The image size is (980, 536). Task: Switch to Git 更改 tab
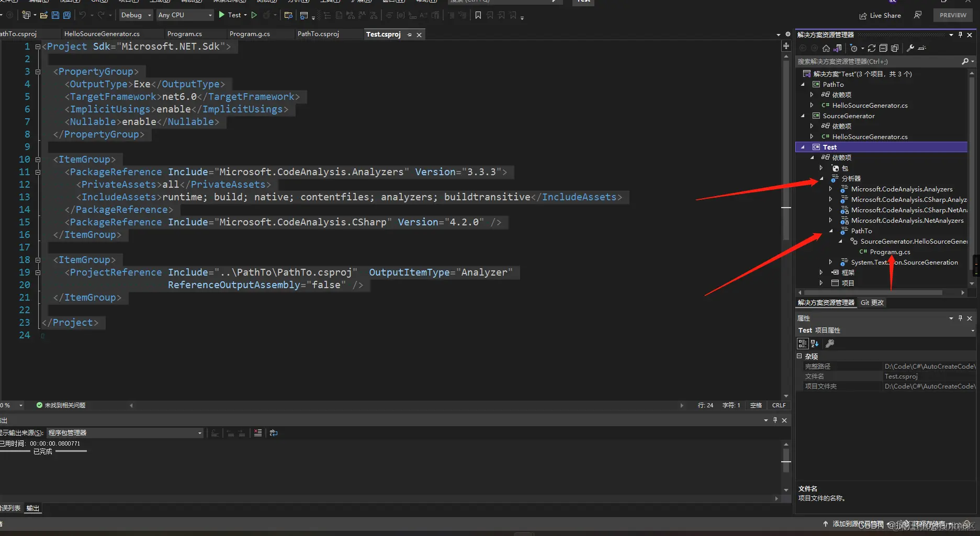[x=872, y=303]
